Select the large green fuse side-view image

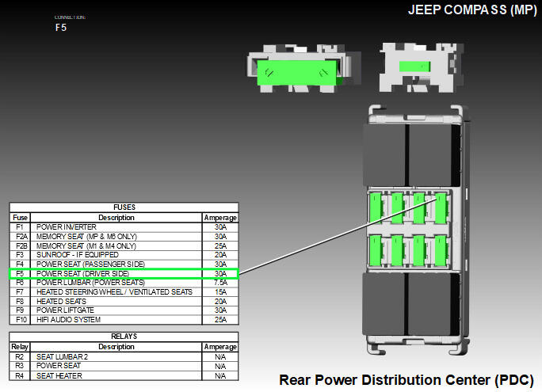click(303, 68)
